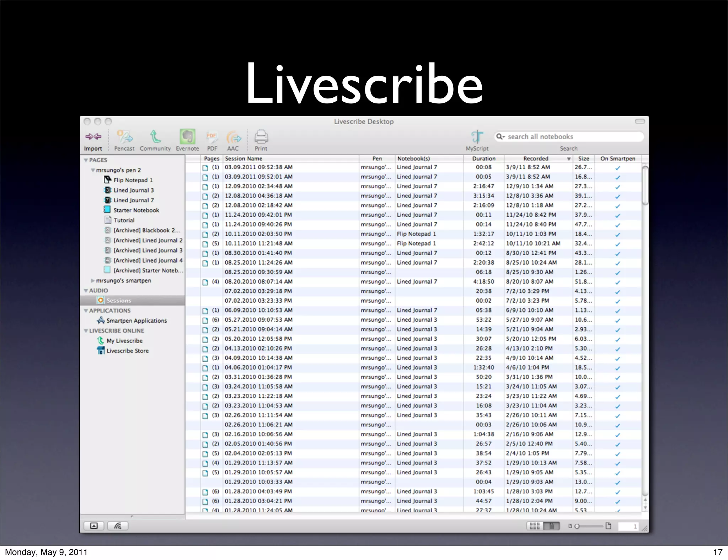Switch to thumbnail grid view
The image size is (728, 560).
535,526
